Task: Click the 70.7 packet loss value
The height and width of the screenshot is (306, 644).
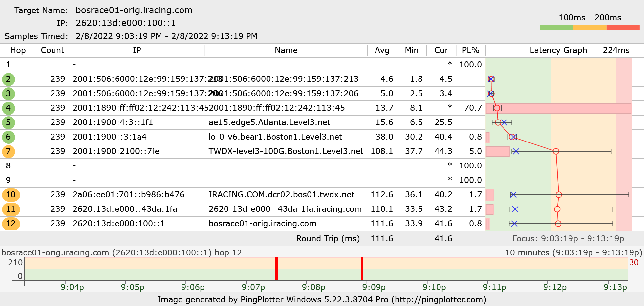Action: click(x=473, y=108)
